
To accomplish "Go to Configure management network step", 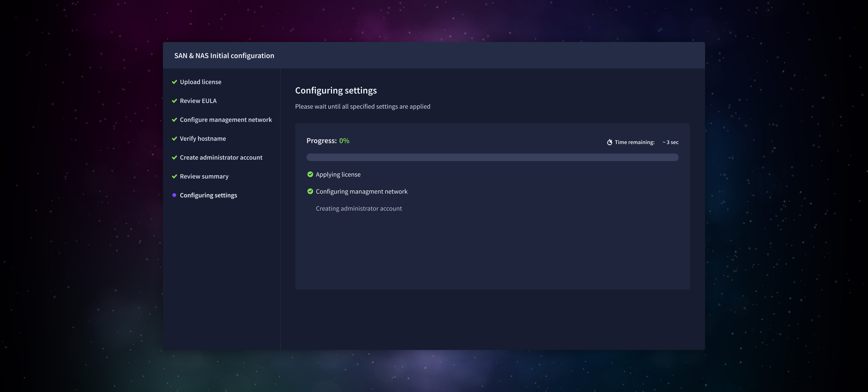I will (226, 120).
